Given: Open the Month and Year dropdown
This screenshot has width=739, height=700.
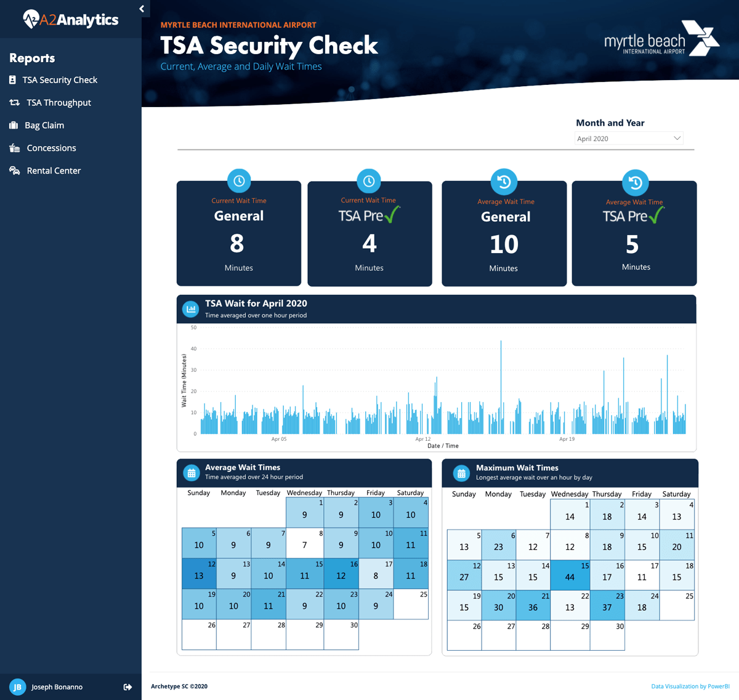Looking at the screenshot, I should [629, 139].
